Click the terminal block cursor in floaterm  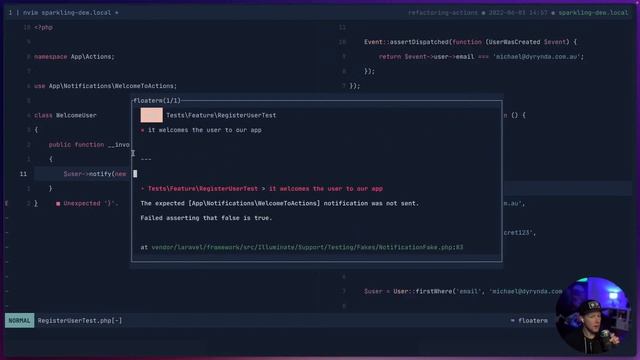tap(135, 174)
